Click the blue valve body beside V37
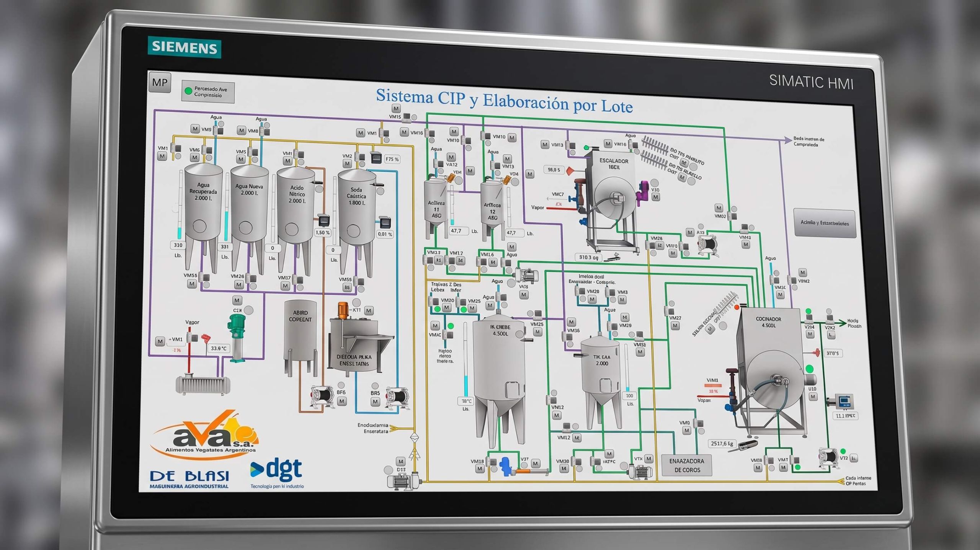This screenshot has height=550, width=980. click(506, 466)
